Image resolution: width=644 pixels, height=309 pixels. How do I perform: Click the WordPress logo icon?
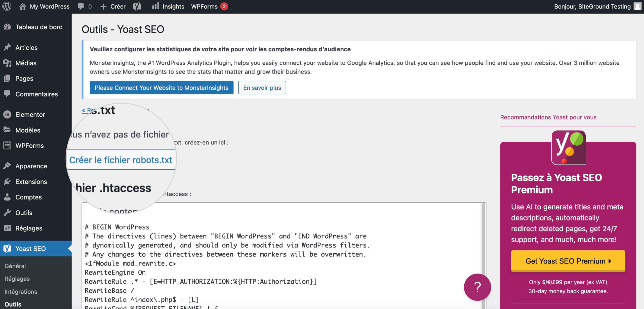tap(7, 7)
